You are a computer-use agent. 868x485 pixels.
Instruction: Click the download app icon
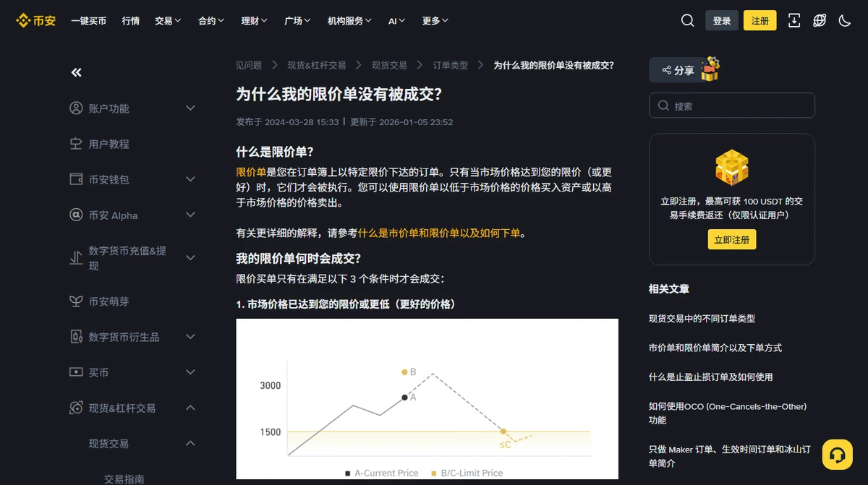(x=794, y=20)
